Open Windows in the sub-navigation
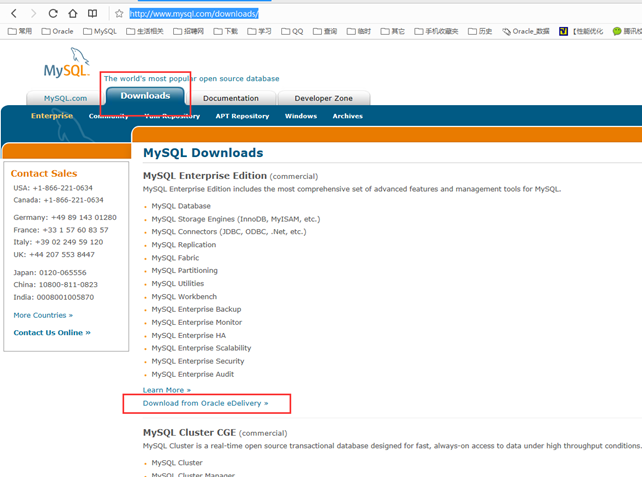 pos(301,116)
